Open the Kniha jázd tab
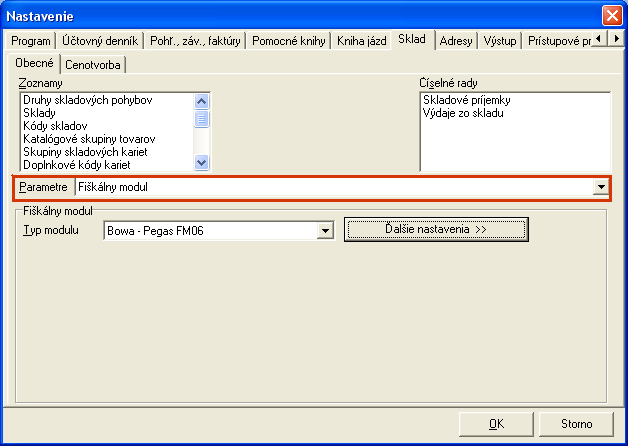628x446 pixels. (361, 40)
